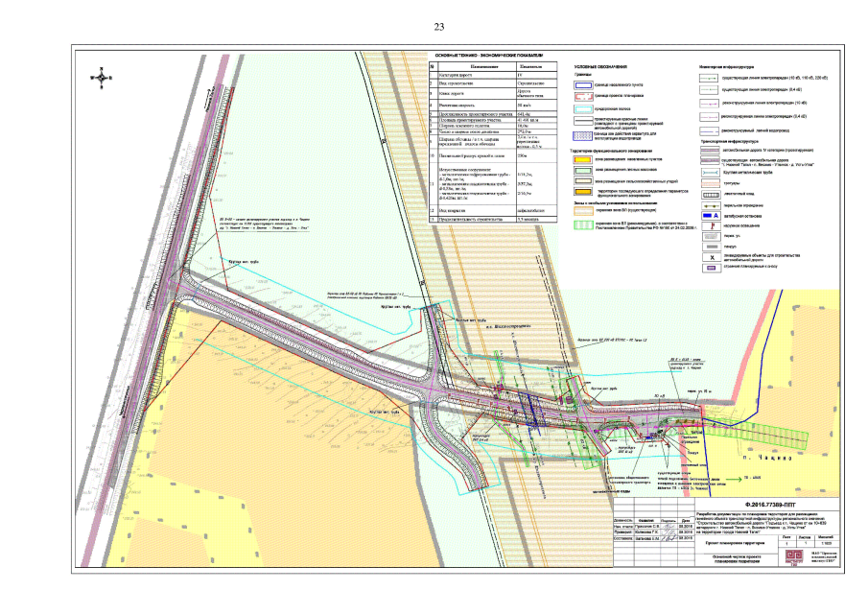Click the red street lighting legend symbol

point(711,227)
